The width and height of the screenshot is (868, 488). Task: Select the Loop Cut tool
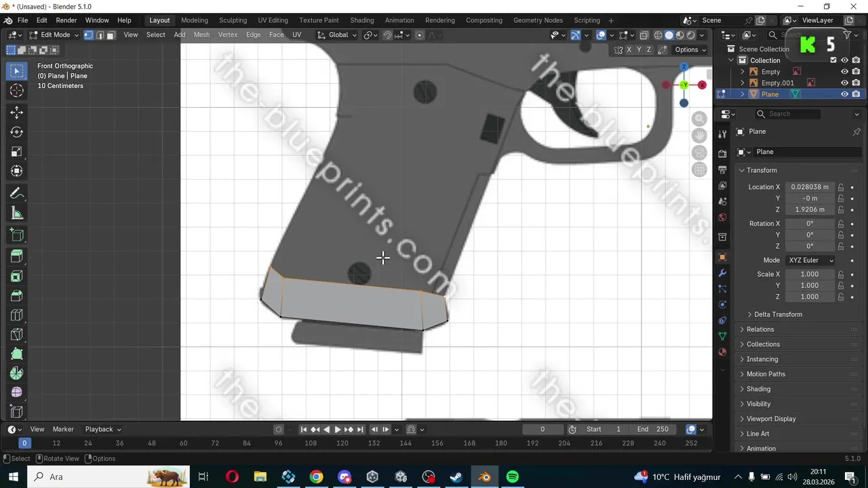pyautogui.click(x=17, y=315)
